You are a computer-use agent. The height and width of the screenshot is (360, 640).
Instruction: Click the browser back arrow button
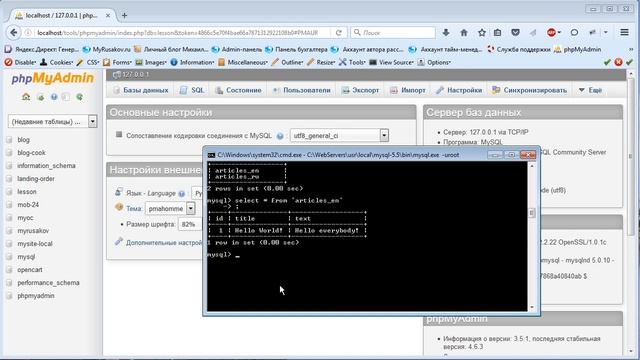click(x=14, y=33)
